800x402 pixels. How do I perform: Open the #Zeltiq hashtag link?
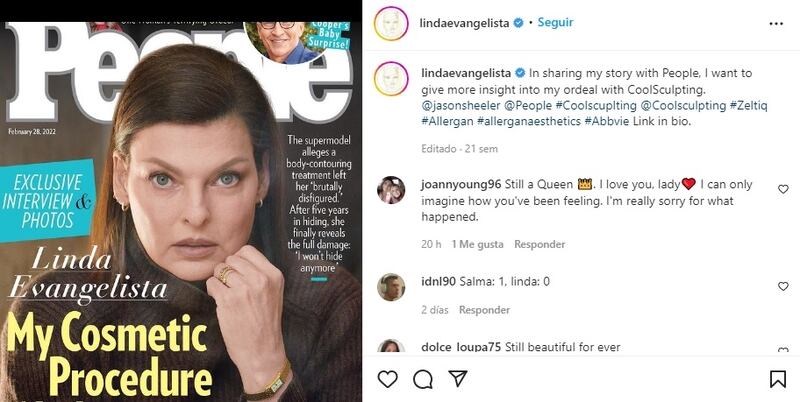(x=748, y=106)
